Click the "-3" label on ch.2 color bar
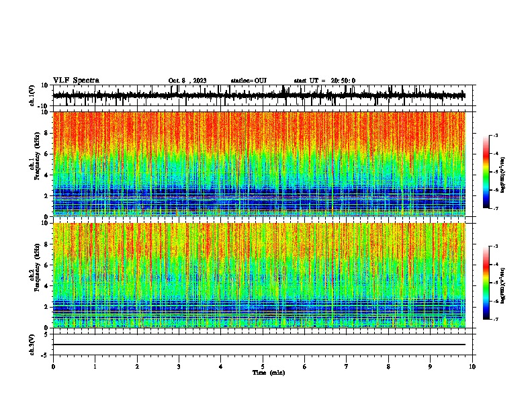Screen dimensions: 532x411 pyautogui.click(x=496, y=246)
